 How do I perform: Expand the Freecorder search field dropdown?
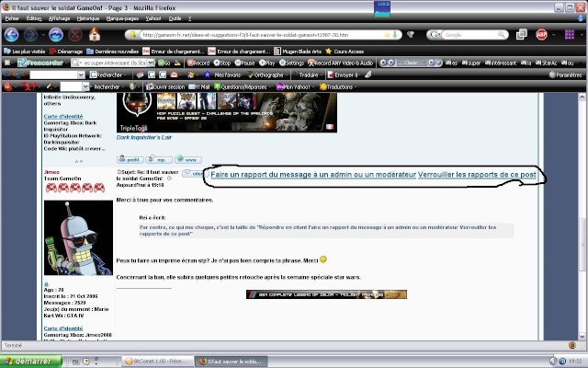click(151, 63)
